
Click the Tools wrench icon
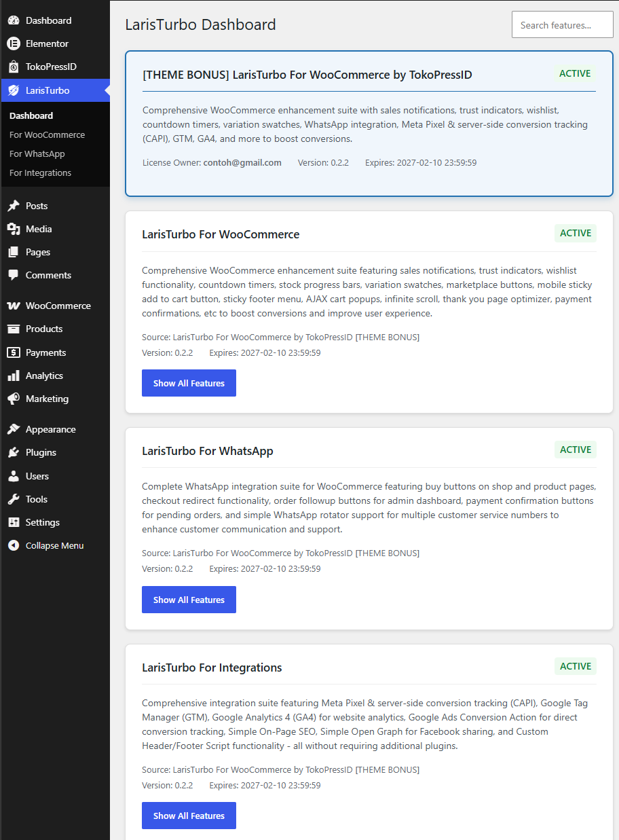(x=14, y=499)
